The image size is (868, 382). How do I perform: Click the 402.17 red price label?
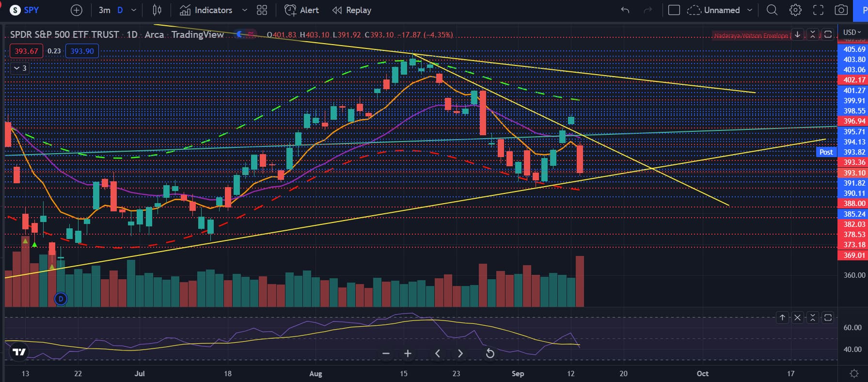854,80
